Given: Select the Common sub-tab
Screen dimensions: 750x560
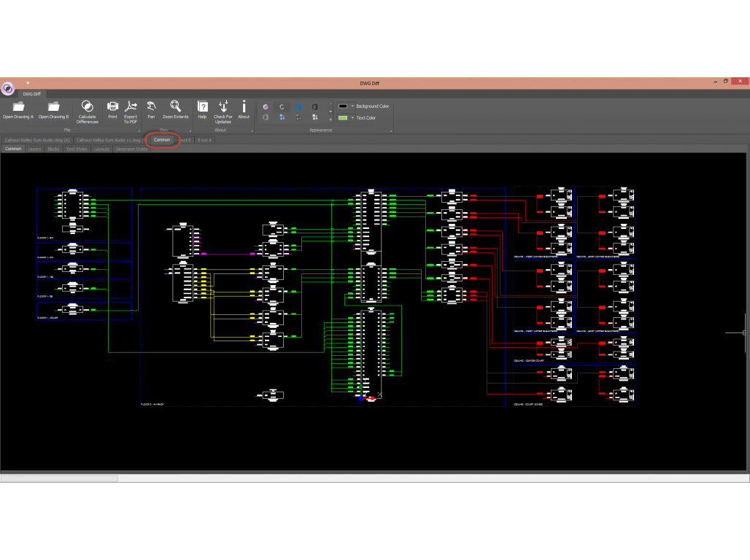Looking at the screenshot, I should [x=13, y=149].
